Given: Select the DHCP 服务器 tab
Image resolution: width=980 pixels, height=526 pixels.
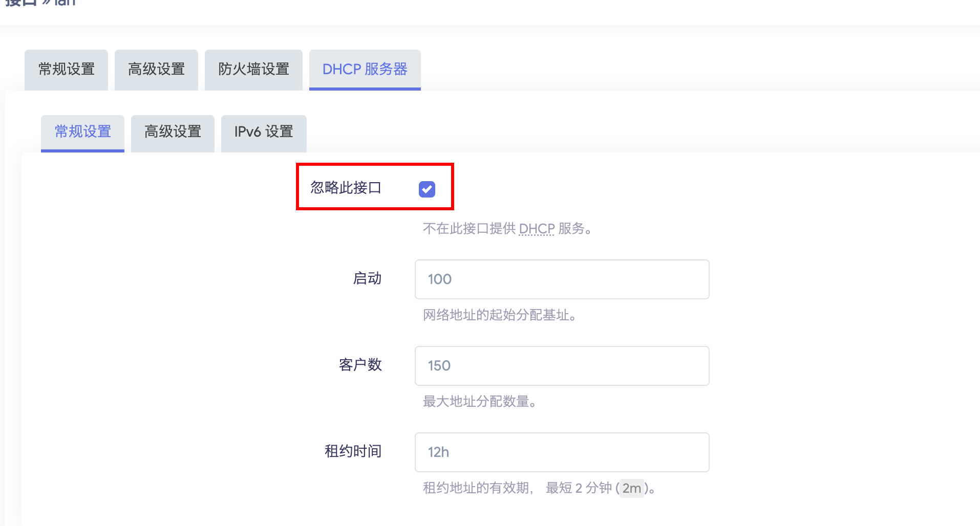Looking at the screenshot, I should [x=365, y=70].
